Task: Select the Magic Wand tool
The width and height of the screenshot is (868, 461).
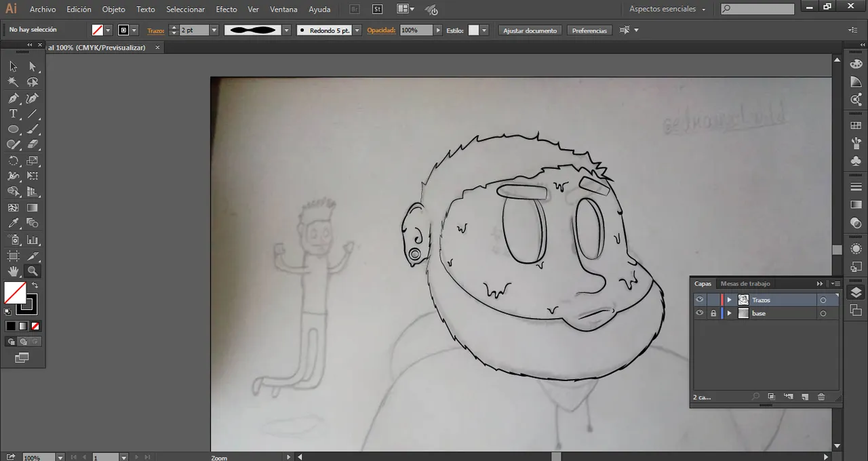Action: [14, 81]
